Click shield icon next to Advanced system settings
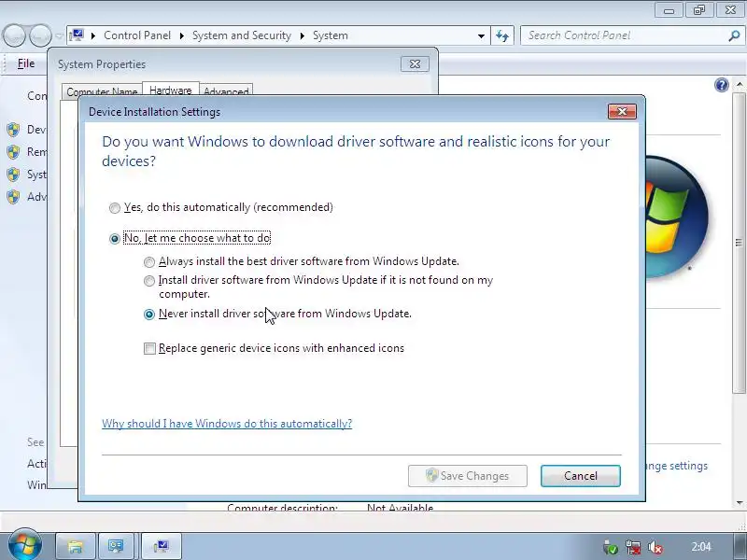Viewport: 747px width, 560px height. click(13, 197)
